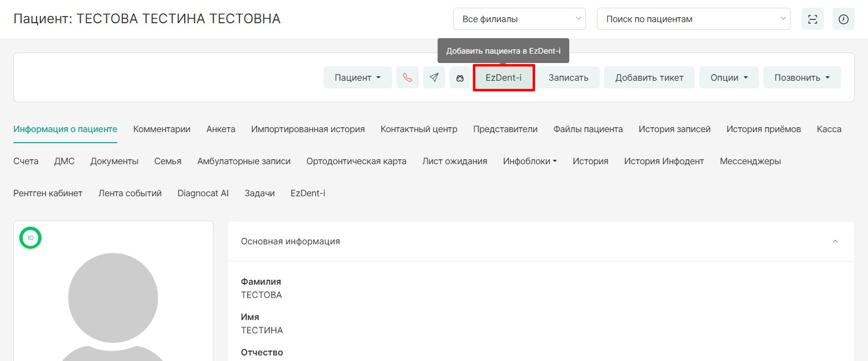This screenshot has width=868, height=361.
Task: Open the Амбулаторные записи tab
Action: [244, 161]
